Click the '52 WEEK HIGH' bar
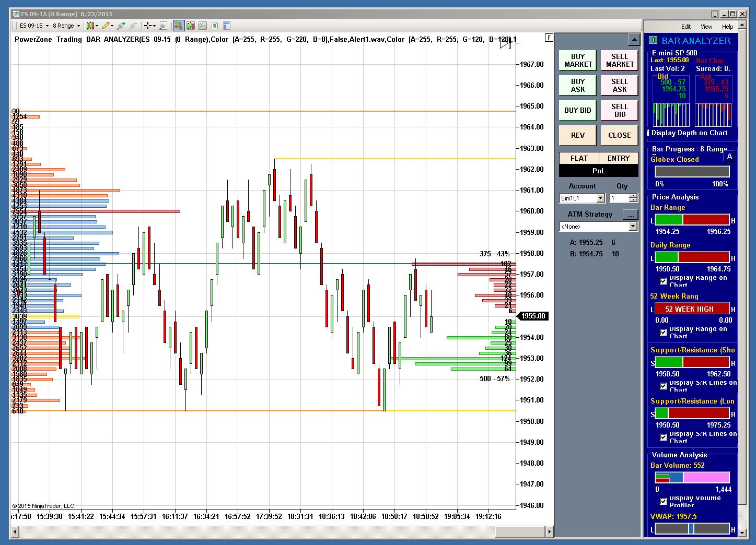Screen dimensions: 756x545 pos(692,309)
